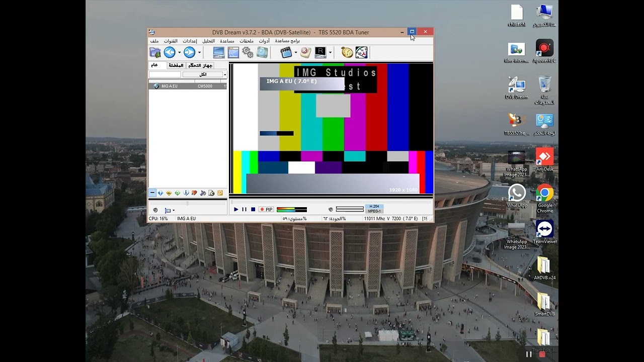Open the ملف menu
The image size is (644, 362).
pos(154,41)
